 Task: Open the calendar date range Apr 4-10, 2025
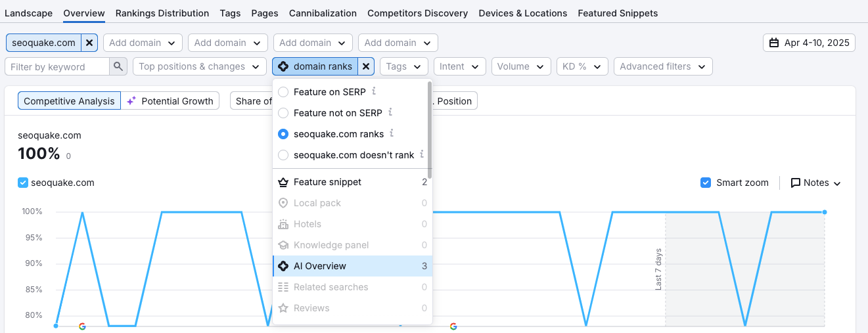point(809,43)
